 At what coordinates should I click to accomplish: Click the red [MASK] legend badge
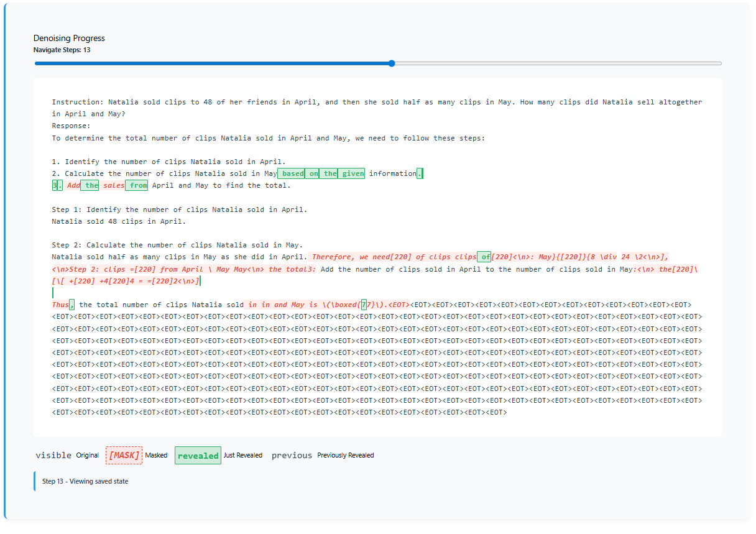point(124,455)
